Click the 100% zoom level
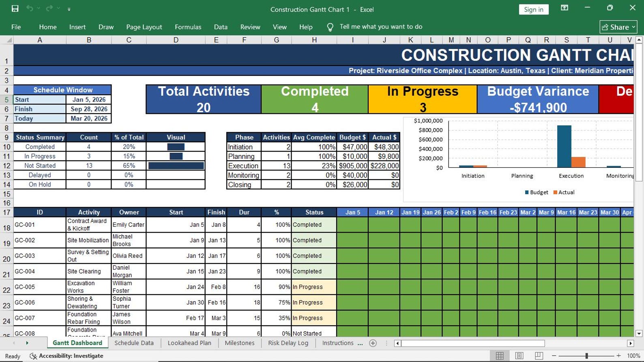 633,356
